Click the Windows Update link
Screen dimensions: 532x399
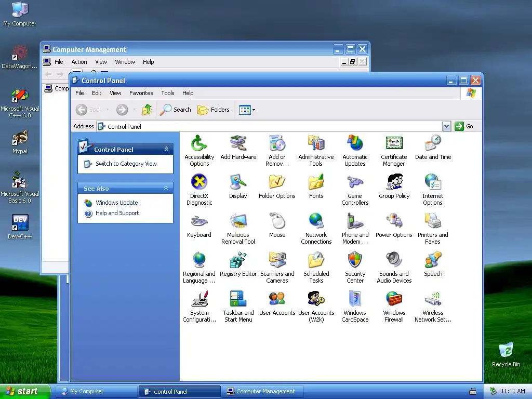point(116,203)
